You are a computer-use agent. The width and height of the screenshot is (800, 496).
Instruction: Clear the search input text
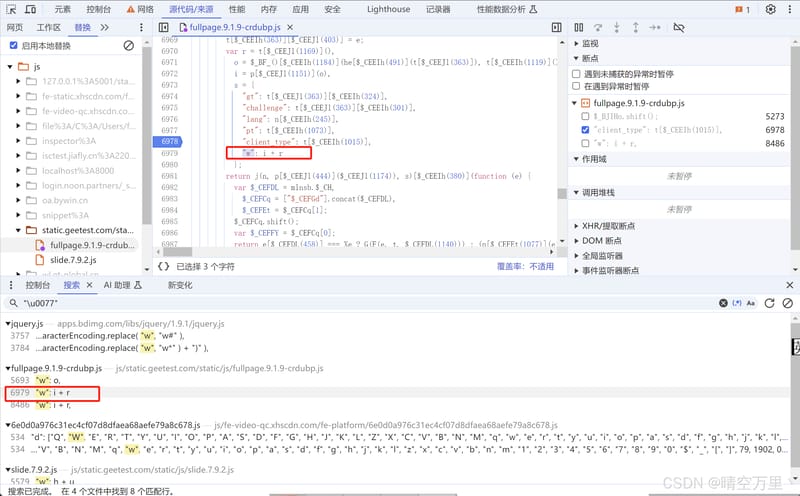[723, 303]
